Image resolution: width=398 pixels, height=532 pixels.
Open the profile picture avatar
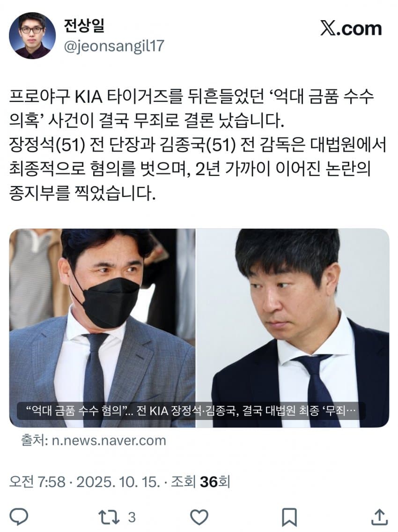pos(32,36)
